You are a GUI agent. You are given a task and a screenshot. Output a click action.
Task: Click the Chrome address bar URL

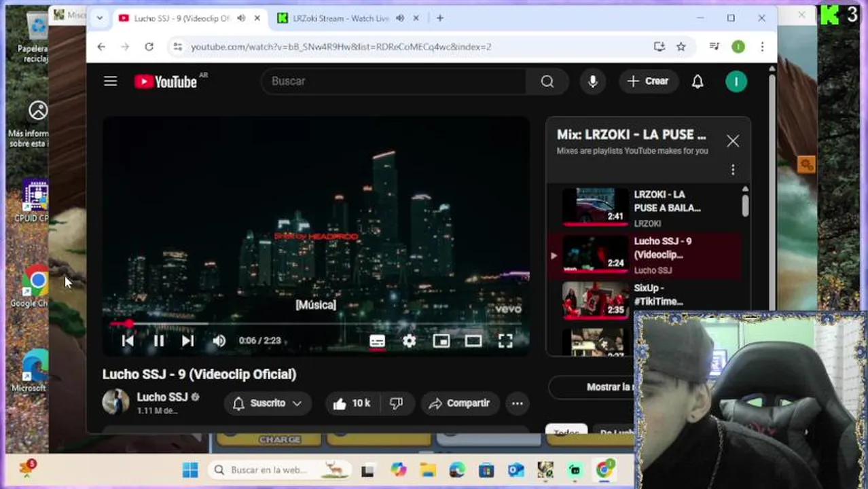click(341, 47)
